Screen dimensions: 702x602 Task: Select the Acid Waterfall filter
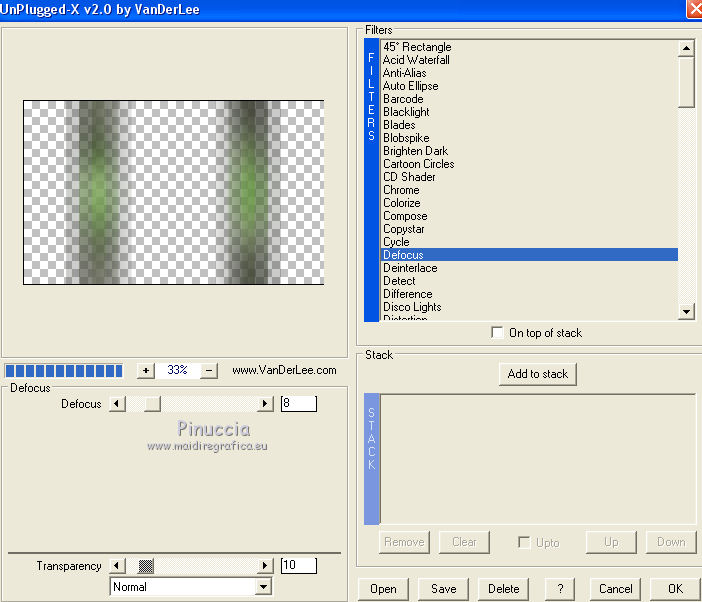(x=529, y=60)
